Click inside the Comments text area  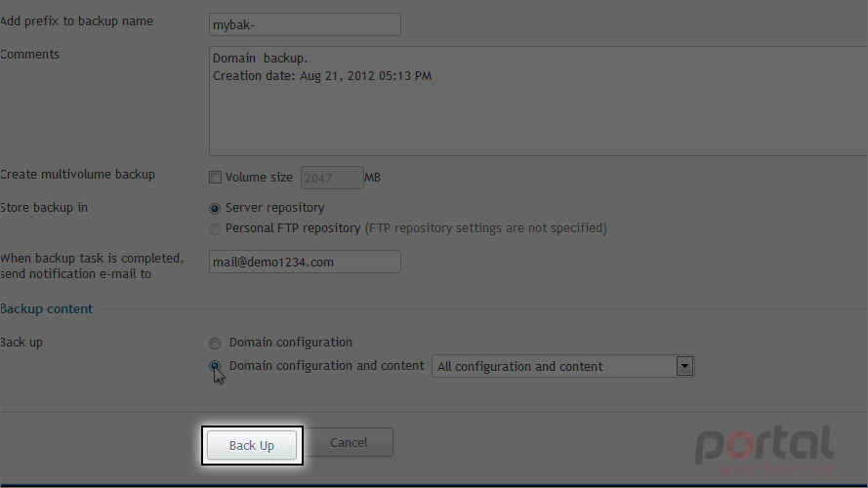pyautogui.click(x=539, y=102)
